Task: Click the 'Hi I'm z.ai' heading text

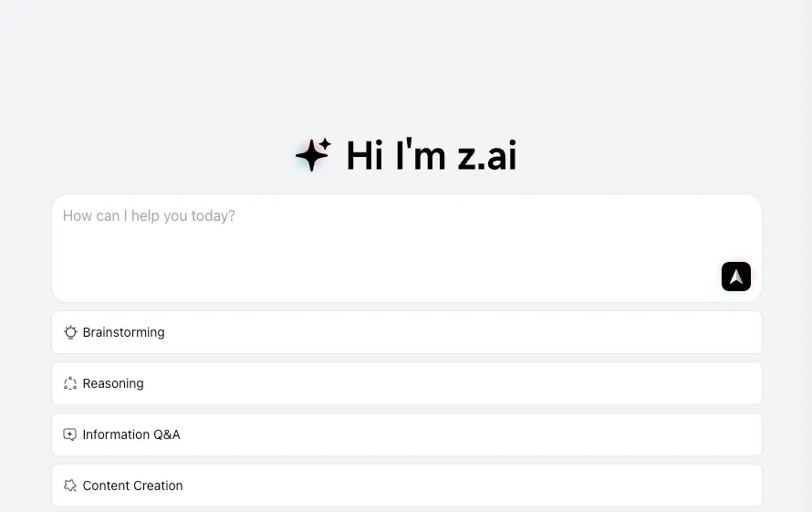Action: [431, 156]
